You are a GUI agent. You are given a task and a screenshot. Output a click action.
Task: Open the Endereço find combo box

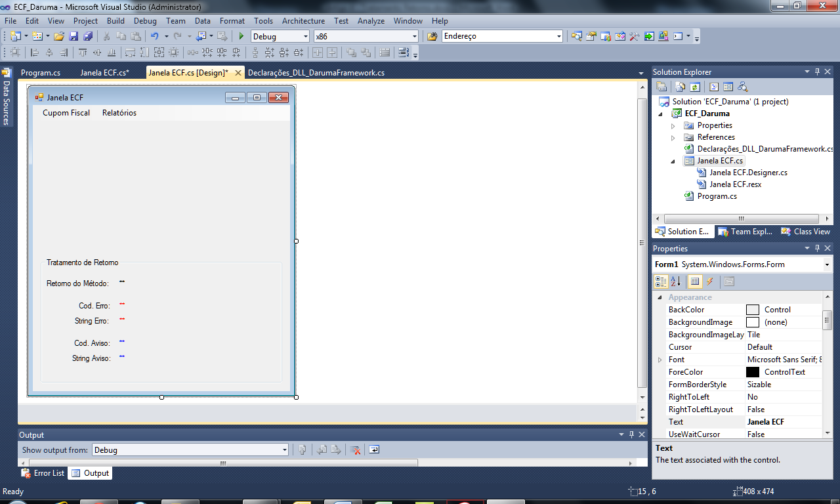(x=502, y=37)
